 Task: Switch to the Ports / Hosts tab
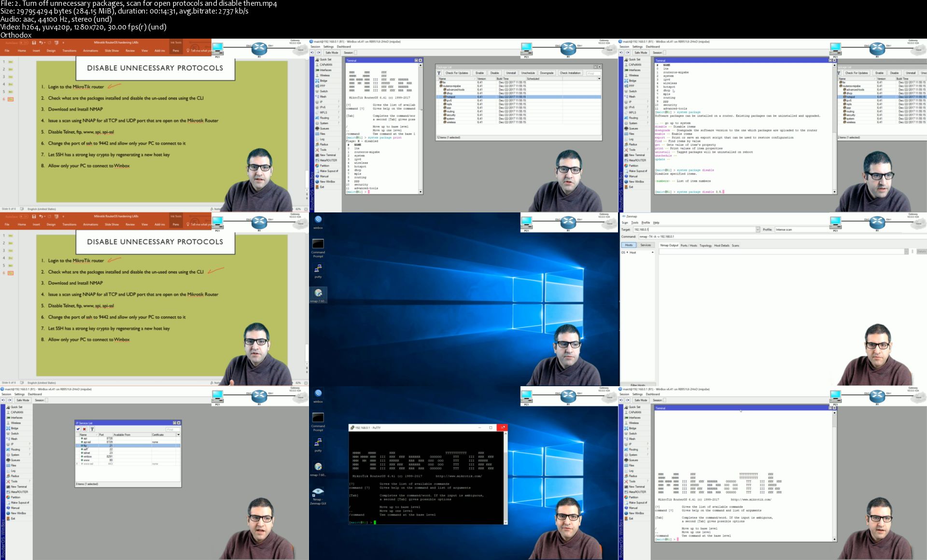[689, 245]
